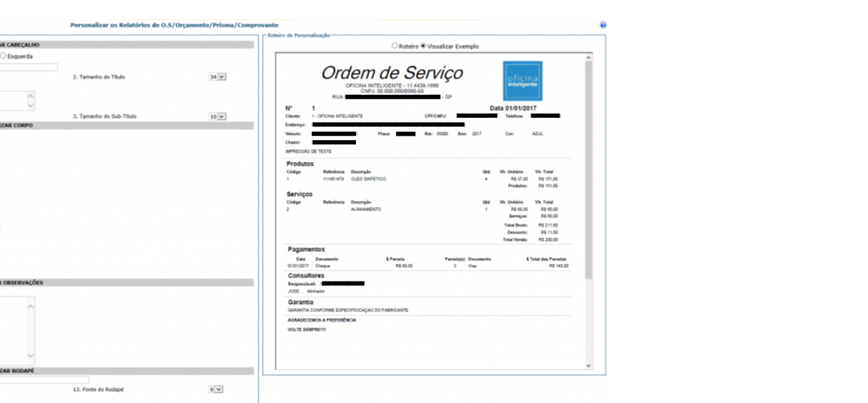The height and width of the screenshot is (403, 868).
Task: Click the 'Garantia' section heading
Action: 301,302
